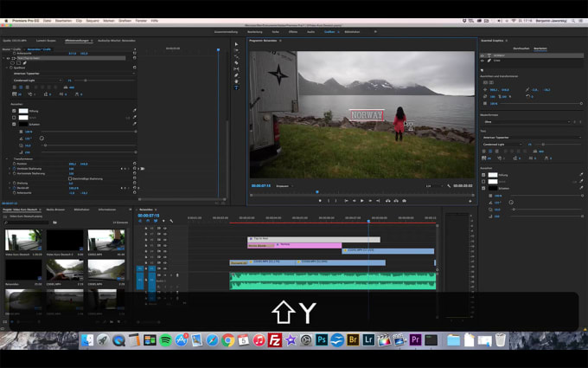This screenshot has height=368, width=588.
Task: Toggle Schatten checkbox in Essential Graphics
Action: click(483, 188)
